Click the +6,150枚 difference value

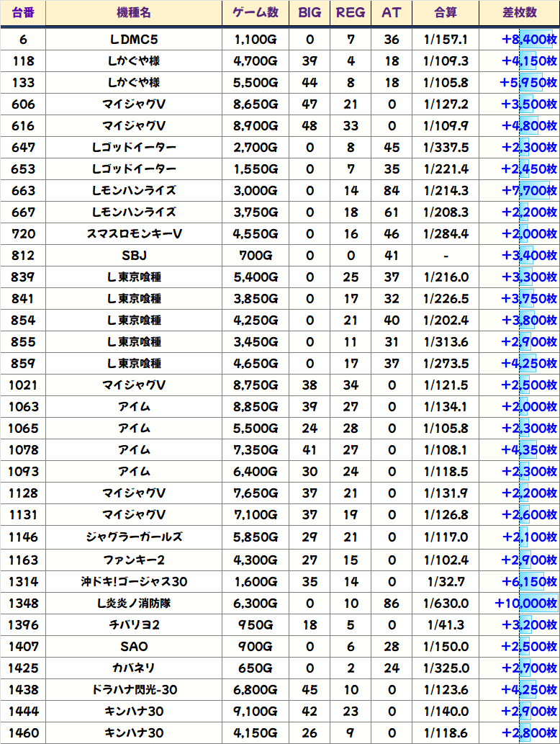pyautogui.click(x=529, y=581)
